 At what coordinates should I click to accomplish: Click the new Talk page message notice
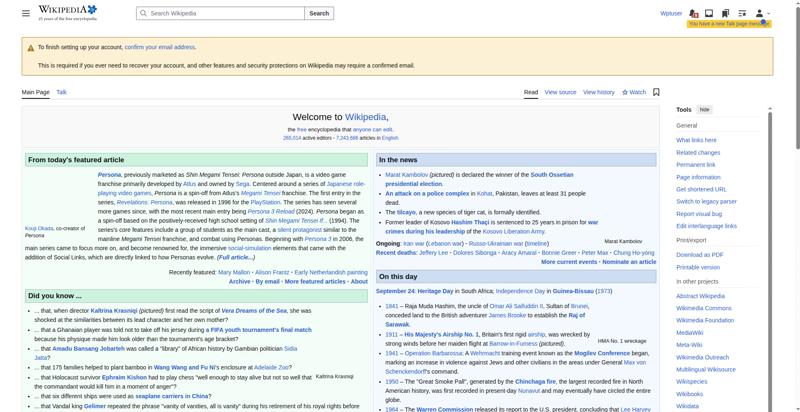point(729,24)
